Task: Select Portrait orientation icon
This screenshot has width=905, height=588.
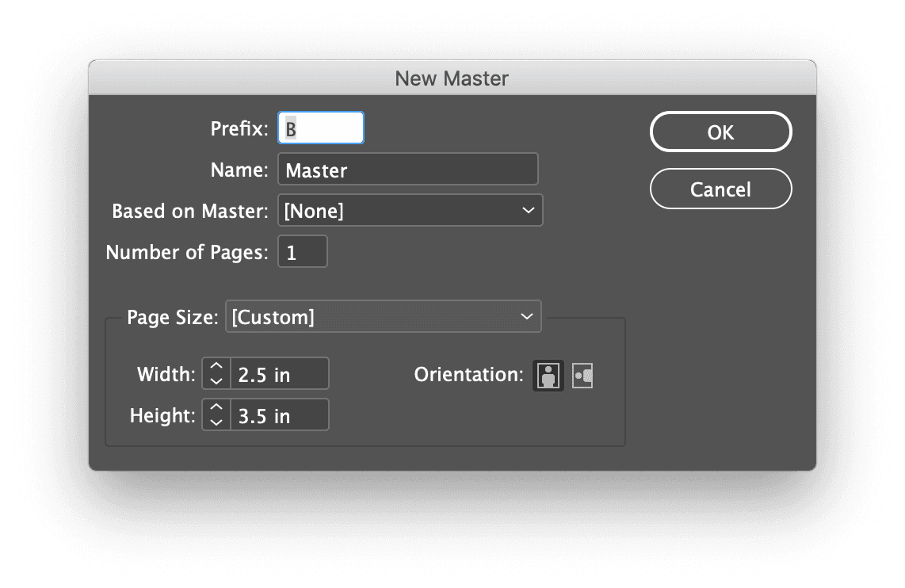Action: pos(548,375)
